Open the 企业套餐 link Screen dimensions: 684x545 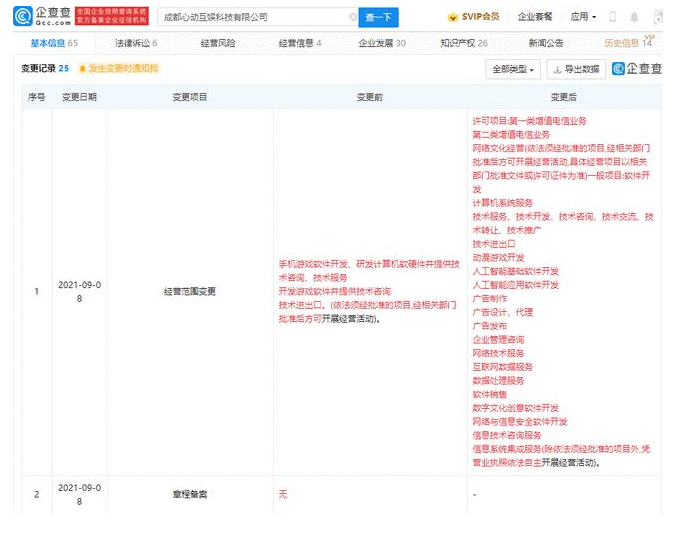pyautogui.click(x=535, y=17)
